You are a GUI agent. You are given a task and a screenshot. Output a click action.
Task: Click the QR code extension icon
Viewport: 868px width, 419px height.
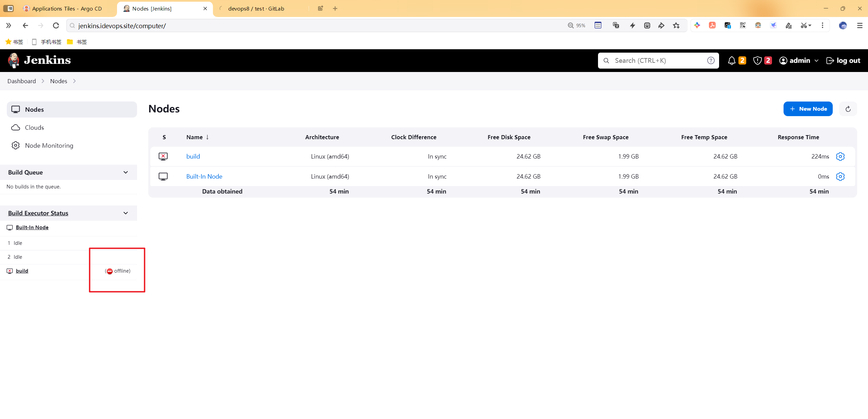pos(743,25)
